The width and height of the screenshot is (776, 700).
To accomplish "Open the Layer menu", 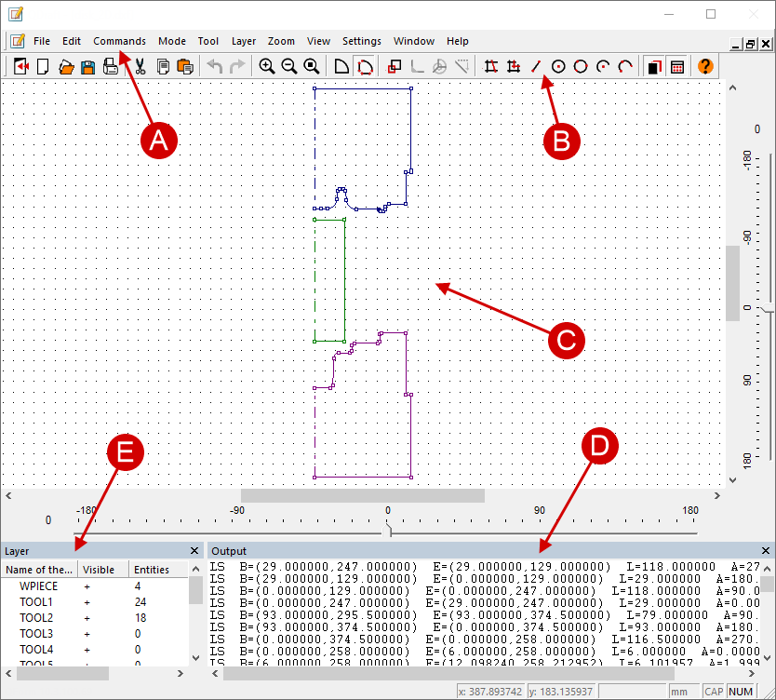I will (244, 41).
